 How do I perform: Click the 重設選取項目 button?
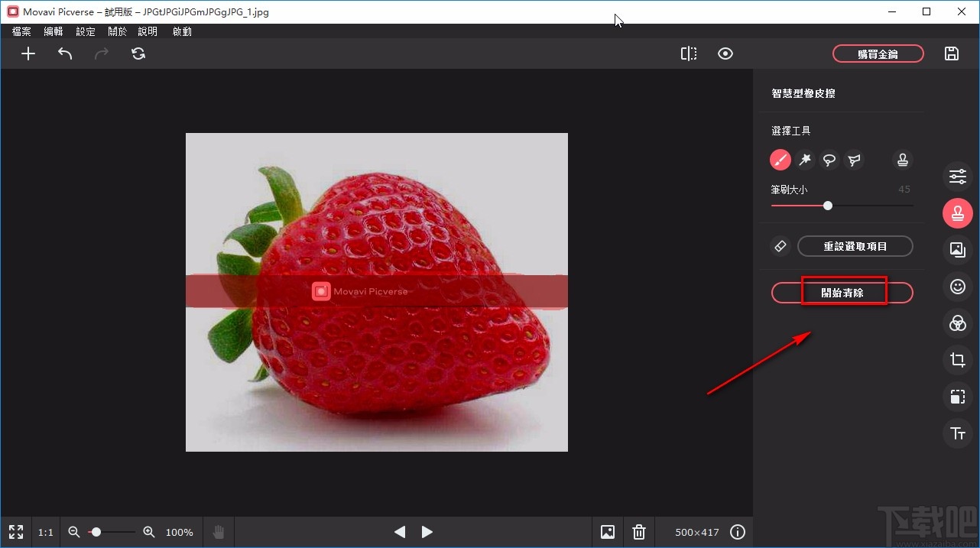[855, 246]
